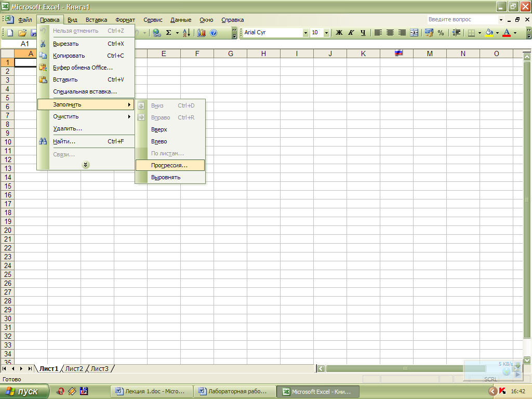Image resolution: width=532 pixels, height=399 pixels.
Task: Open the Данные menu
Action: coord(181,20)
